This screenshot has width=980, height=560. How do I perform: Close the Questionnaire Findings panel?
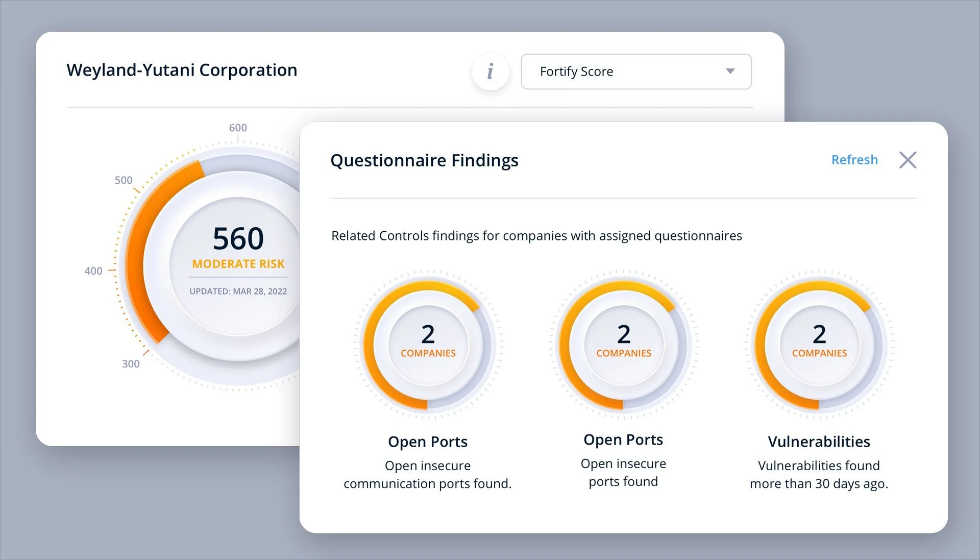point(907,160)
